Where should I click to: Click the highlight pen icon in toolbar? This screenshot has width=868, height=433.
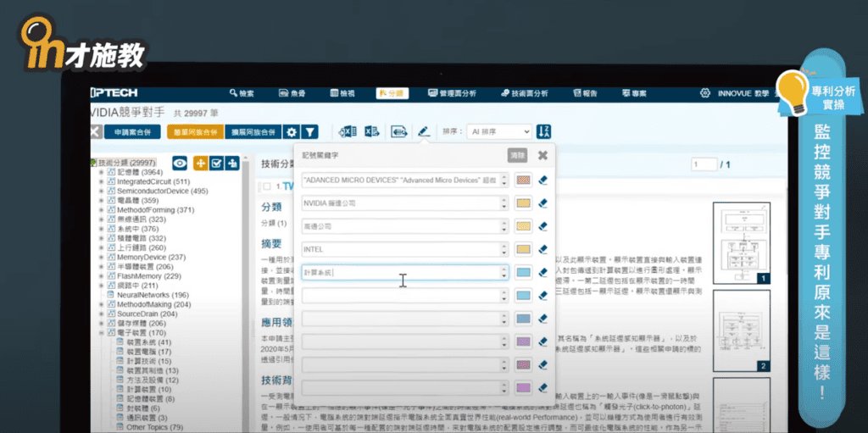(424, 131)
